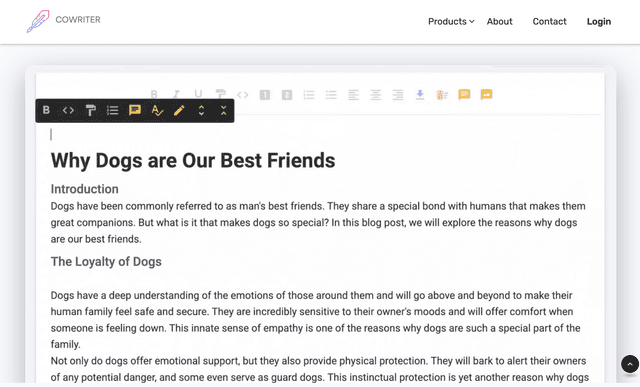This screenshot has height=387, width=640.
Task: Go to the About page
Action: 499,21
